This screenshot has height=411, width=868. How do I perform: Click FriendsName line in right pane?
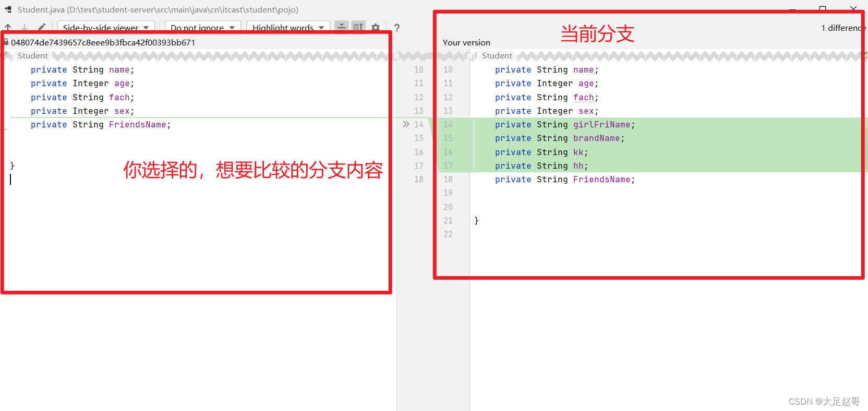coord(565,179)
